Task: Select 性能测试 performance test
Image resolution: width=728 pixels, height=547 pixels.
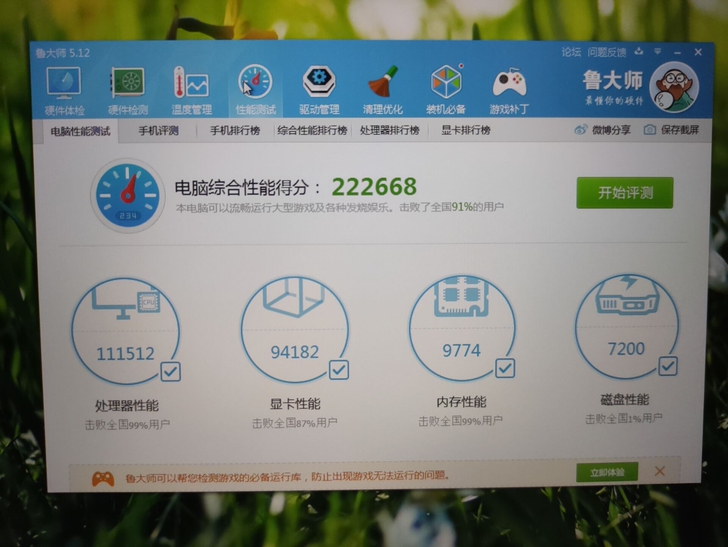Action: pos(255,91)
